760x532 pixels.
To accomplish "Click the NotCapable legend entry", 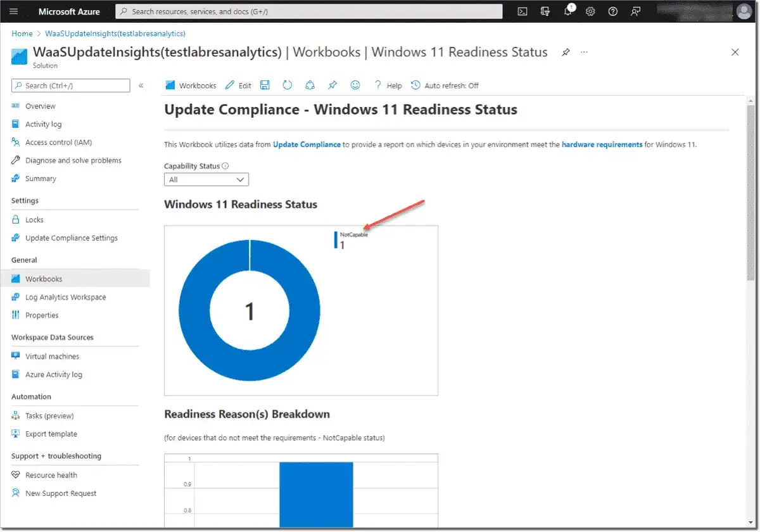I will point(351,239).
